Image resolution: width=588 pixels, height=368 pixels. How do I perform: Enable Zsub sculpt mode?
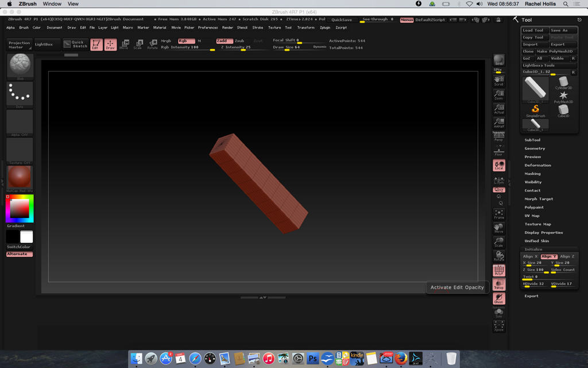pos(239,41)
